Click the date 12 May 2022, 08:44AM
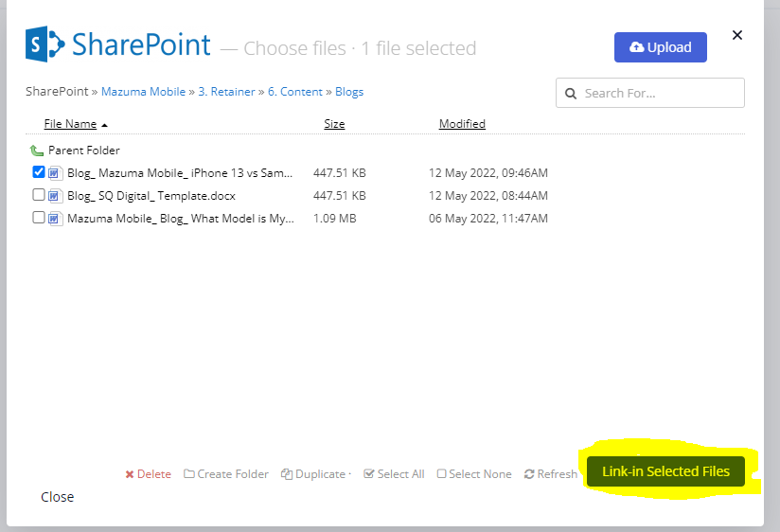The height and width of the screenshot is (532, 780). (488, 196)
